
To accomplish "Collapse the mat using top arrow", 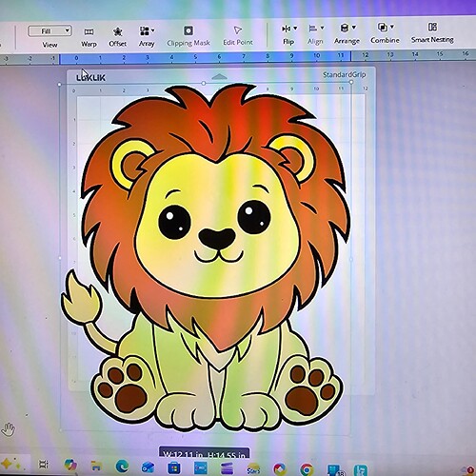I will pyautogui.click(x=219, y=76).
